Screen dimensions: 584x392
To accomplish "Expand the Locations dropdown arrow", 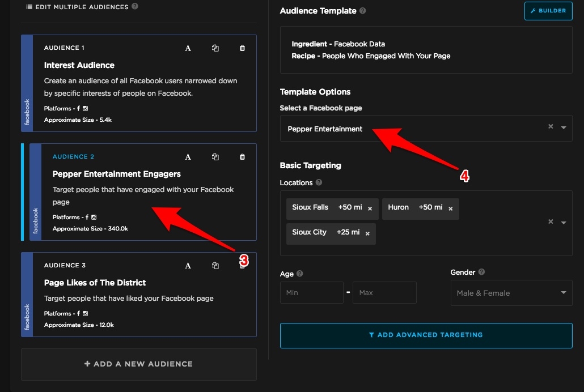I will (x=564, y=223).
